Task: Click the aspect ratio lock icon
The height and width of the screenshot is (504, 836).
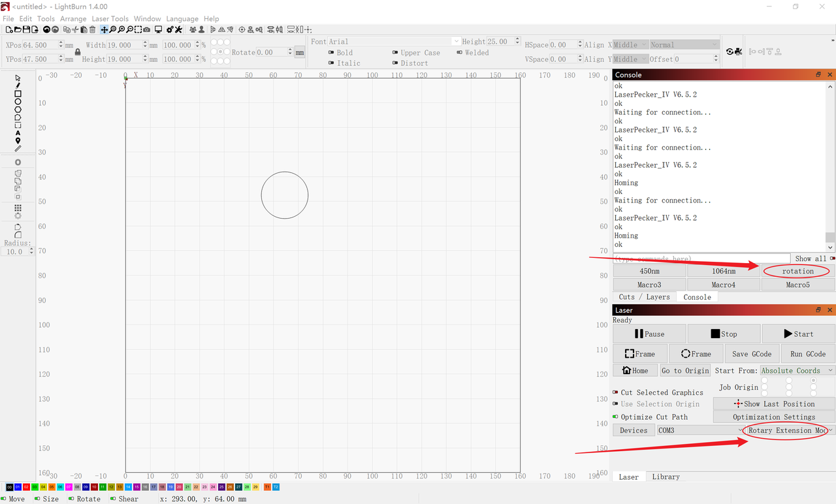Action: 78,52
